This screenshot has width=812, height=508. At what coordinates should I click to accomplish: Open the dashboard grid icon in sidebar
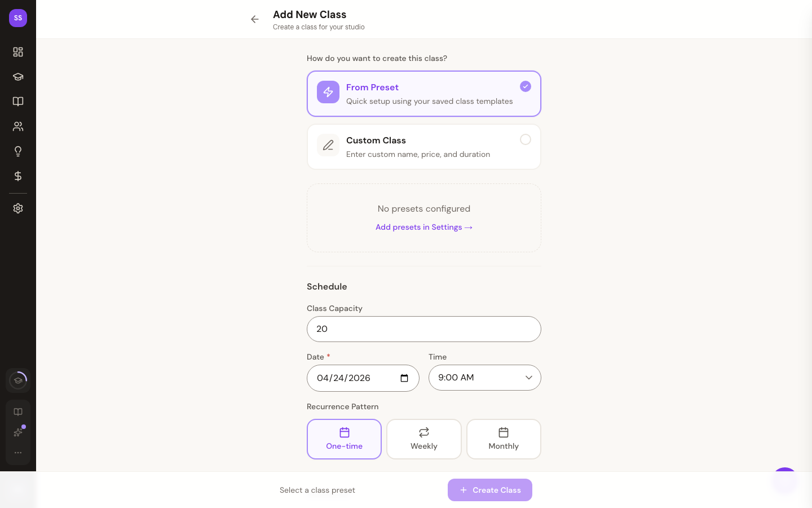(18, 52)
